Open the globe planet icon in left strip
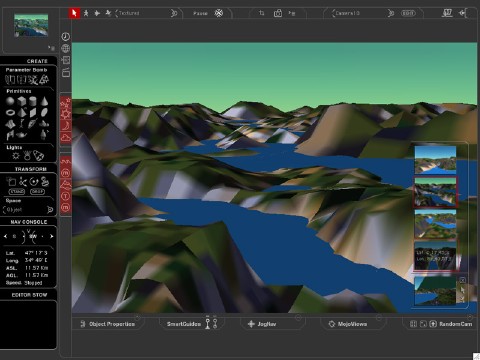The width and height of the screenshot is (480, 360). click(x=66, y=48)
